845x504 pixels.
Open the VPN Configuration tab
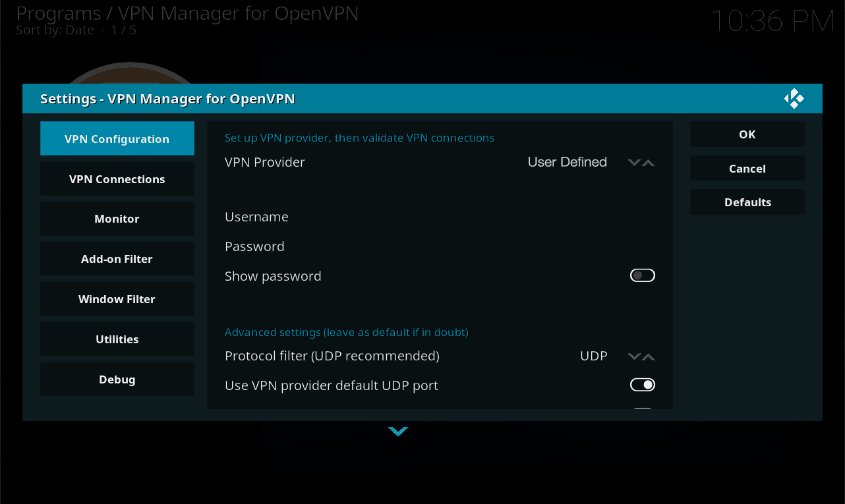117,139
